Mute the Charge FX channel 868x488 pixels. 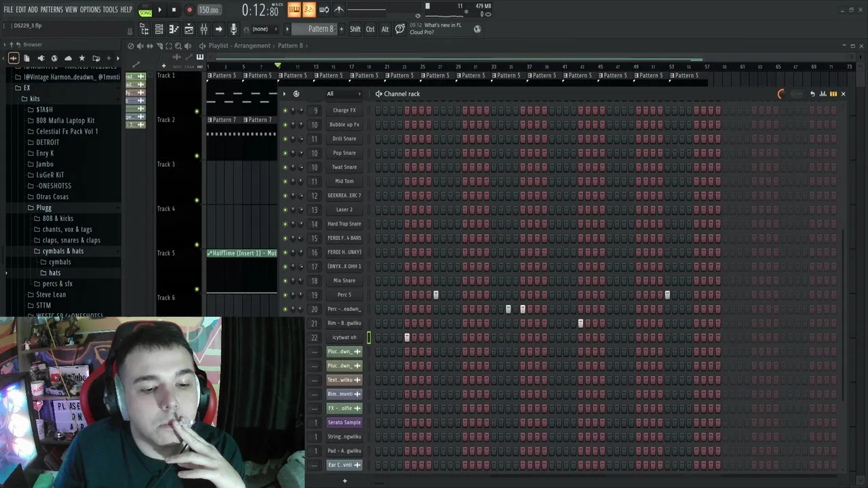(x=285, y=110)
